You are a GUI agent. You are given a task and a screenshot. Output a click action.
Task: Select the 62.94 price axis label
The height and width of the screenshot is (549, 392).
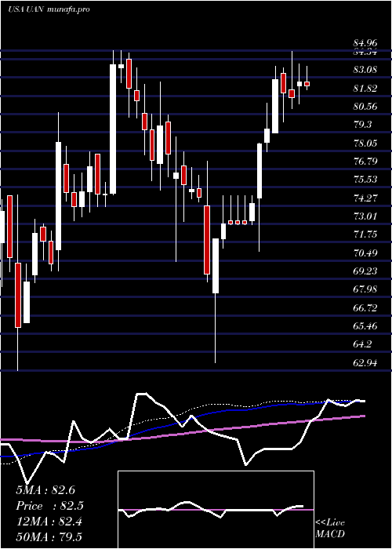click(365, 362)
